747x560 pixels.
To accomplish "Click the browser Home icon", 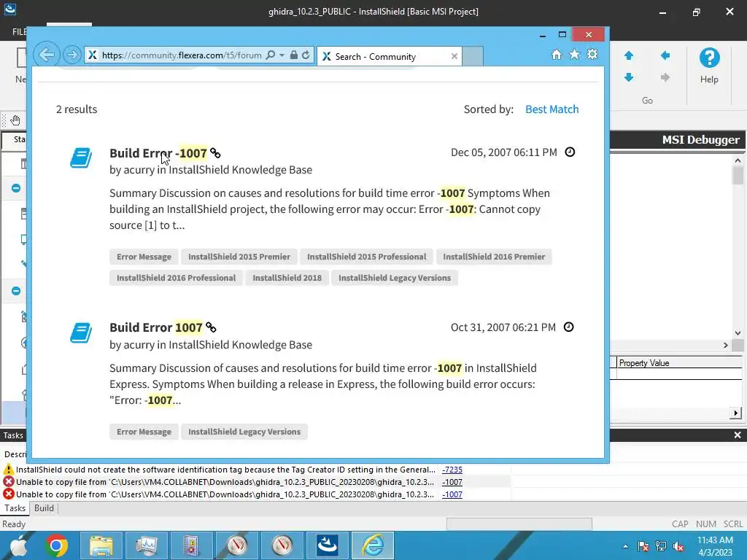I will click(557, 55).
